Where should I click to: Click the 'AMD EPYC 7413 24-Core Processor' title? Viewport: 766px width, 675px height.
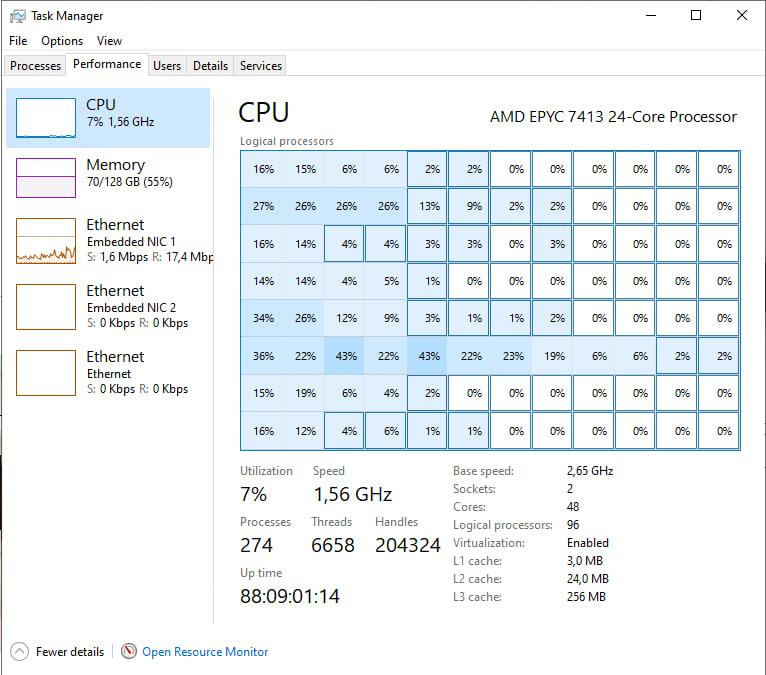click(x=614, y=117)
